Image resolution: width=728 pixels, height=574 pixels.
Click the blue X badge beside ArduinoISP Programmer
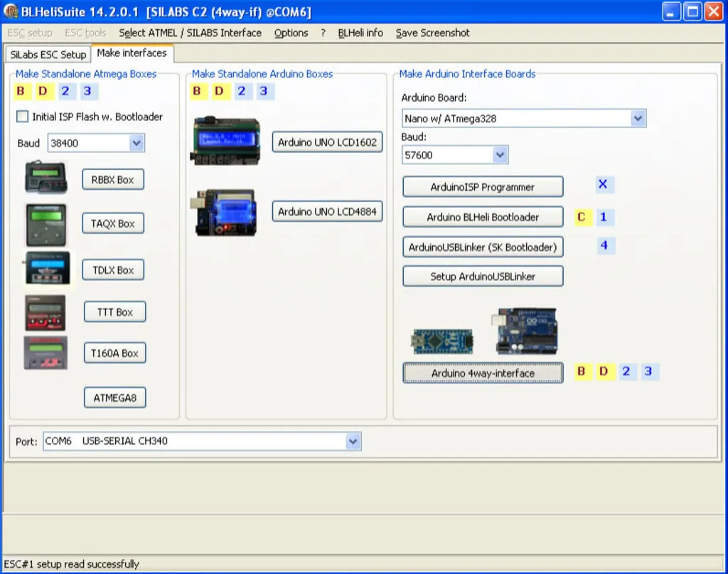coord(603,185)
